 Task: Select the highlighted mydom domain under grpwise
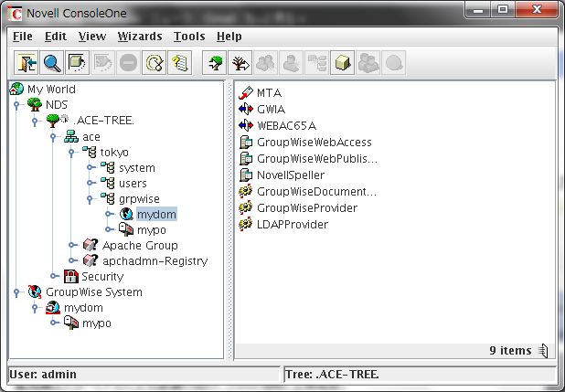tap(156, 215)
